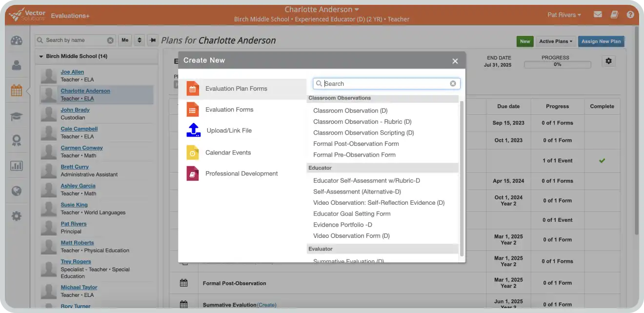Collapse the Birch Middle School group
Screen dimensions: 644x313
[x=41, y=57]
